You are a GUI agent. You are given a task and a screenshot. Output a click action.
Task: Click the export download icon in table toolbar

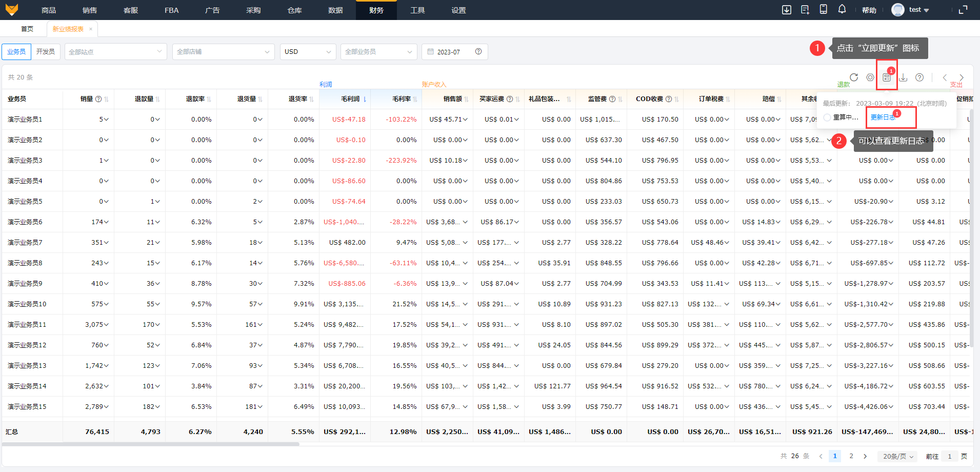[x=903, y=77]
